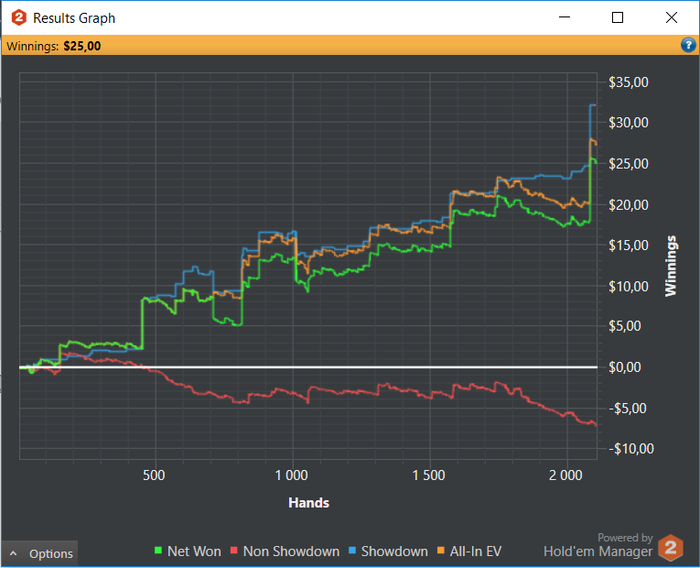Click the green Net Won legend swatch
700x568 pixels.
click(158, 551)
